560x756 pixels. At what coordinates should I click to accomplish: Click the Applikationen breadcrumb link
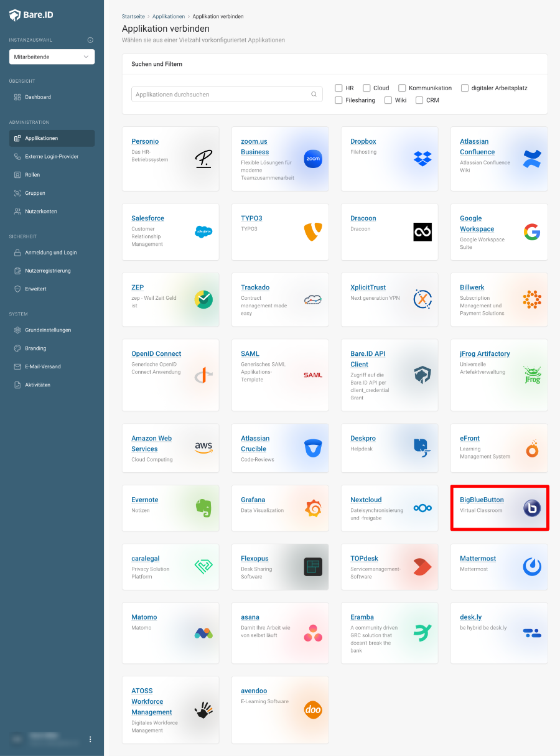[169, 16]
